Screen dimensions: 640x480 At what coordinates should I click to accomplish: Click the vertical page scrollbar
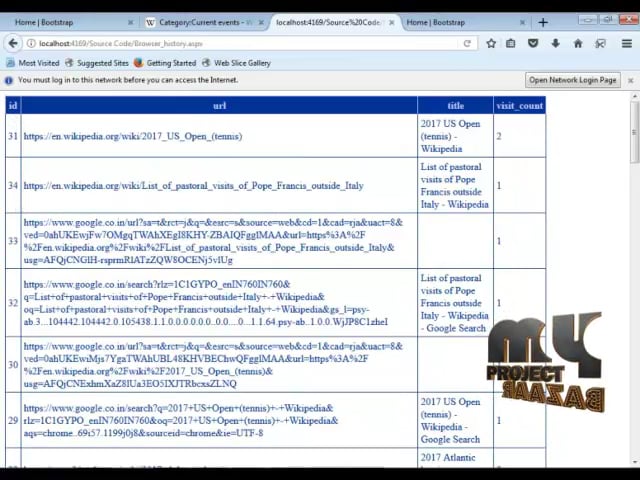[634, 280]
